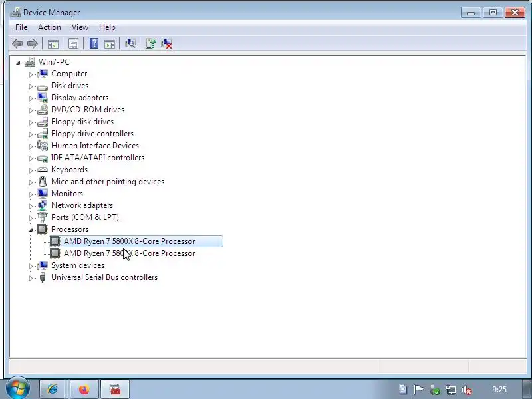Image resolution: width=532 pixels, height=399 pixels.
Task: Expand the Disk drives category
Action: coord(31,86)
